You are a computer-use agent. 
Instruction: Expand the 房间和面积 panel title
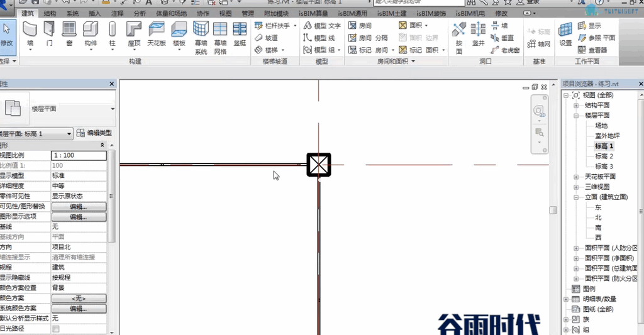point(396,61)
